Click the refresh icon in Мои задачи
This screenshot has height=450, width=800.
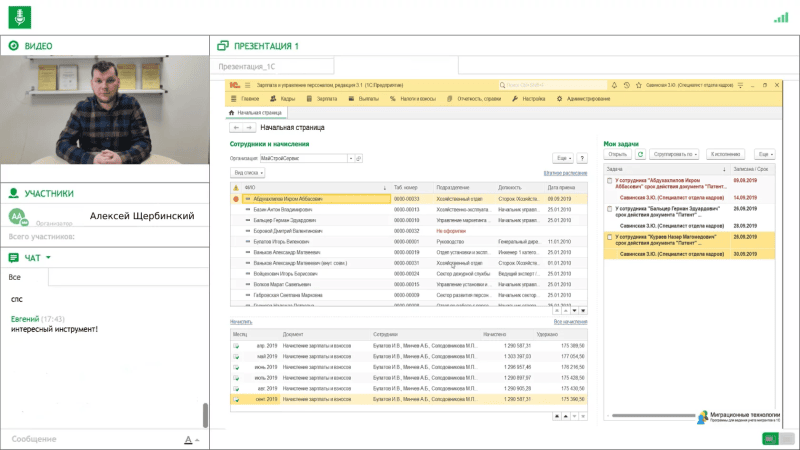coord(640,155)
